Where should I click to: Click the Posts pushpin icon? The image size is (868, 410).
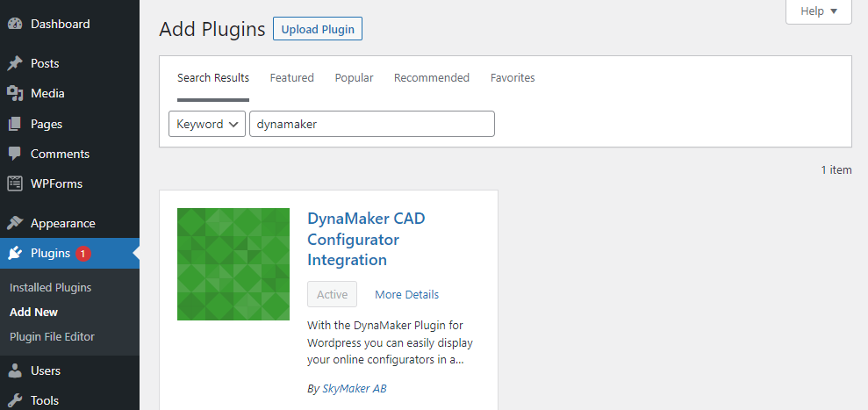pyautogui.click(x=15, y=63)
